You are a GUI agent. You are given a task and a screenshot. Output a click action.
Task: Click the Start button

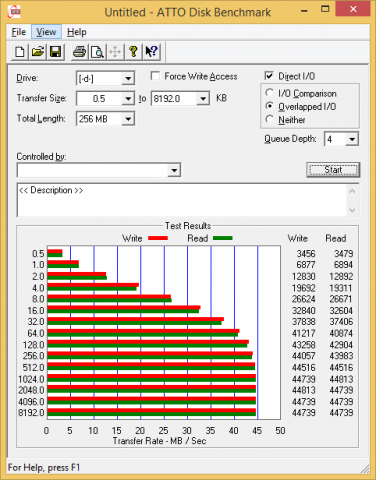coord(333,170)
